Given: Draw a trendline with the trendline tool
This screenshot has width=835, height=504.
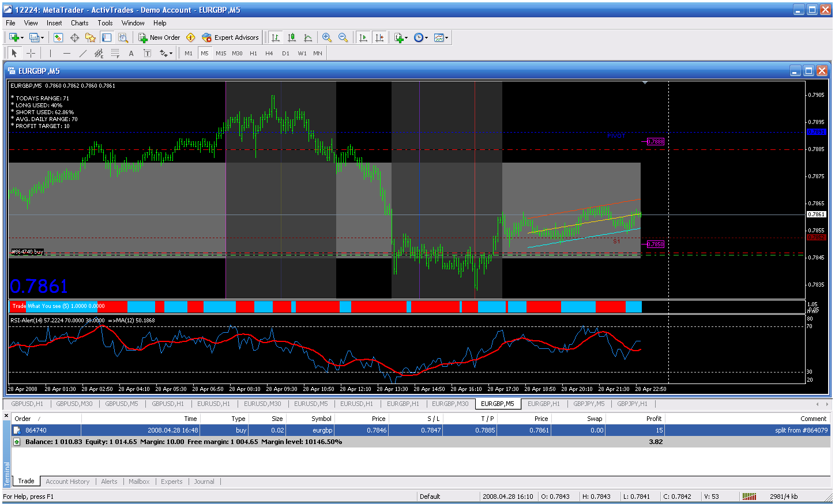Looking at the screenshot, I should [x=82, y=53].
